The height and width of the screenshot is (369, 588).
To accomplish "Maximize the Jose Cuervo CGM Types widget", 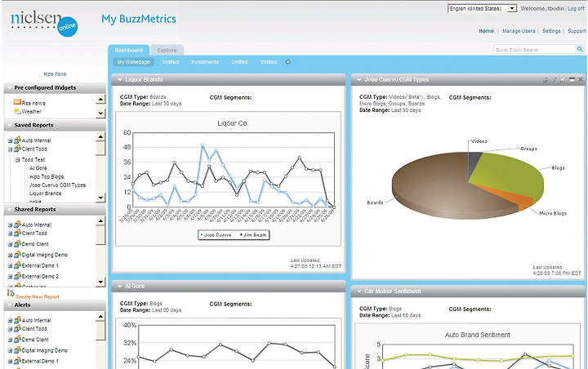I will click(x=572, y=79).
